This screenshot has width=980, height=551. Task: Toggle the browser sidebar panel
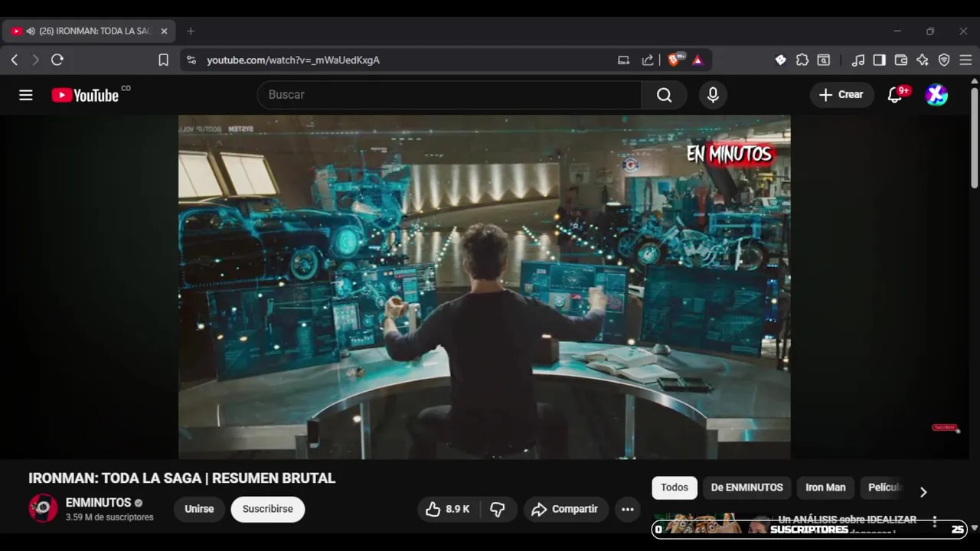coord(880,60)
